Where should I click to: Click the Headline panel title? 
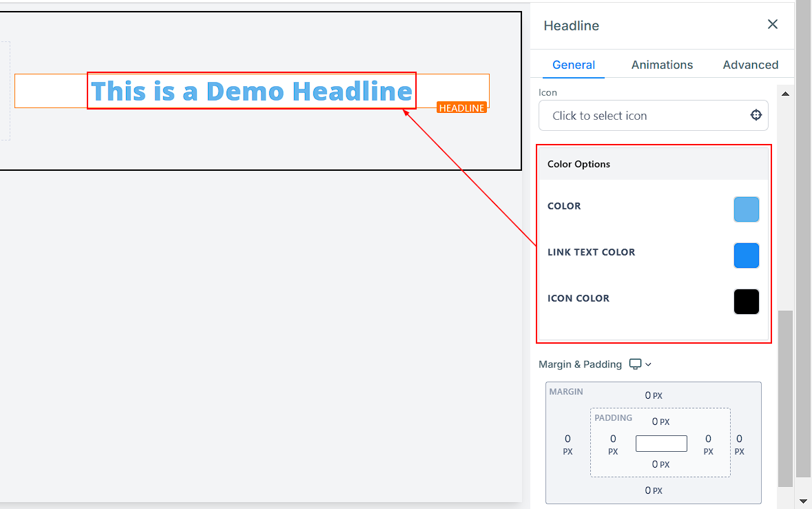point(571,25)
